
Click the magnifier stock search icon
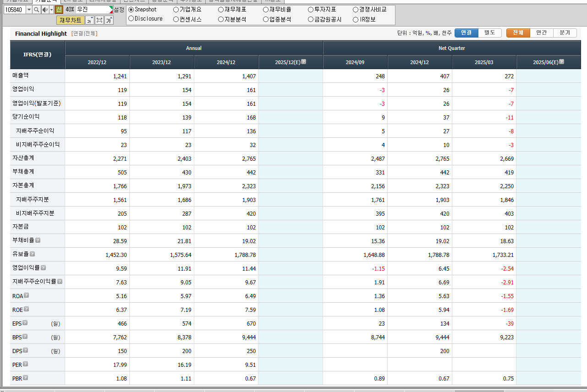coord(36,10)
